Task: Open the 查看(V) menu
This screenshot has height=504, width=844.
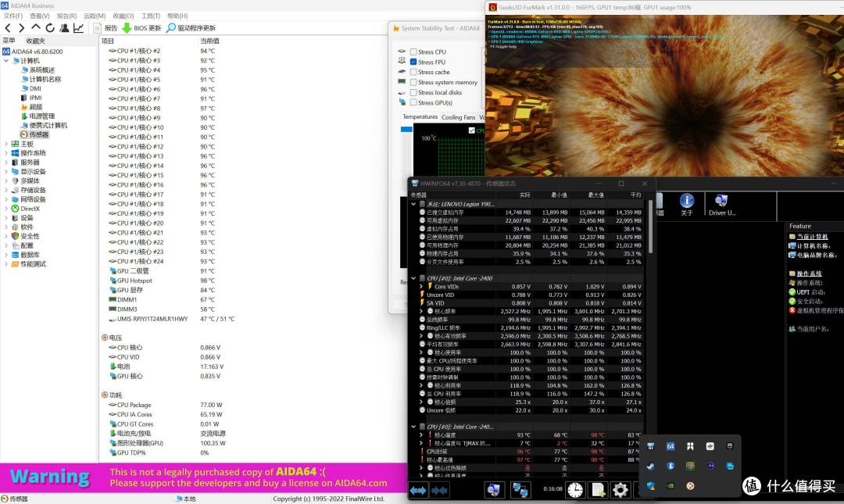Action: 39,16
